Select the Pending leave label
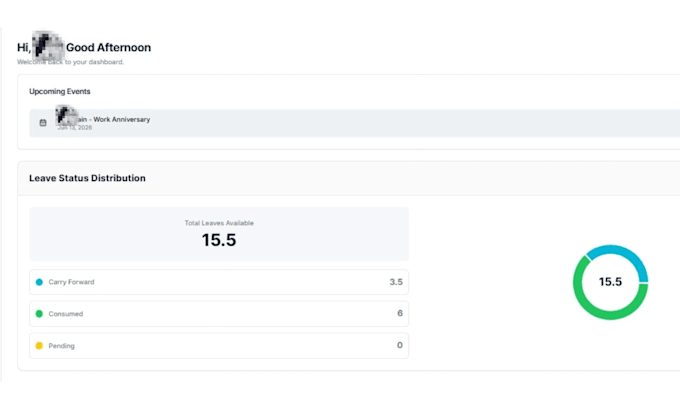The height and width of the screenshot is (409, 680). 61,346
